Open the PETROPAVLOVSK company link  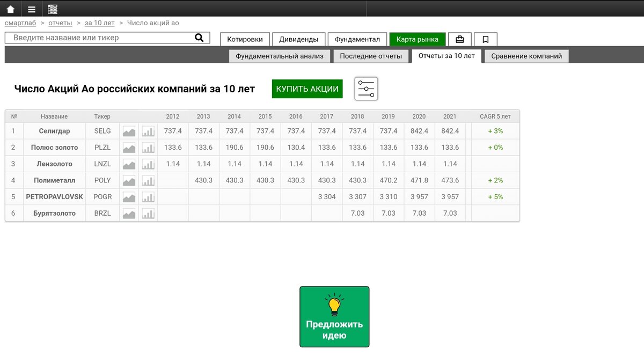(x=54, y=197)
